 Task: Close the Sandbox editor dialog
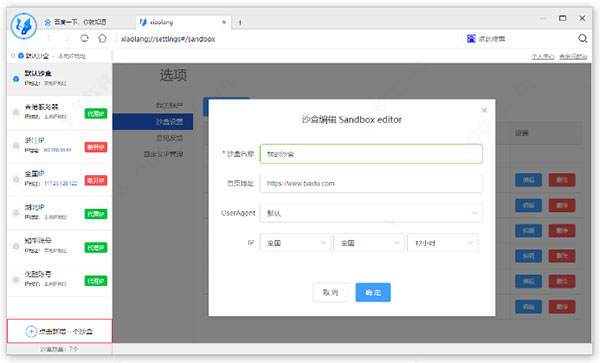(x=484, y=110)
